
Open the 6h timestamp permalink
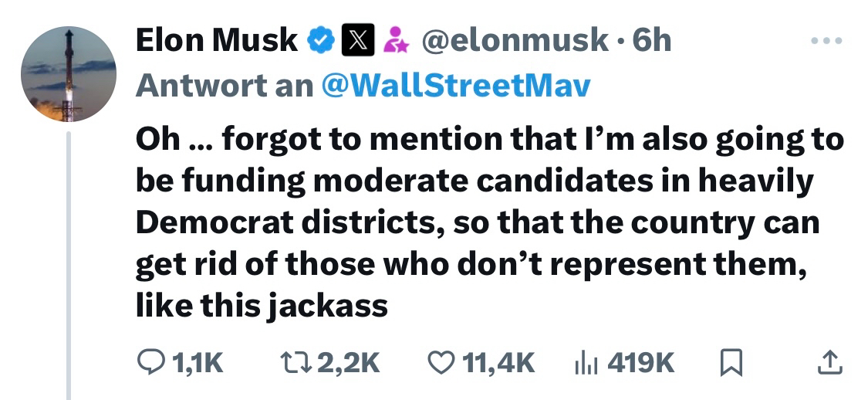(652, 40)
